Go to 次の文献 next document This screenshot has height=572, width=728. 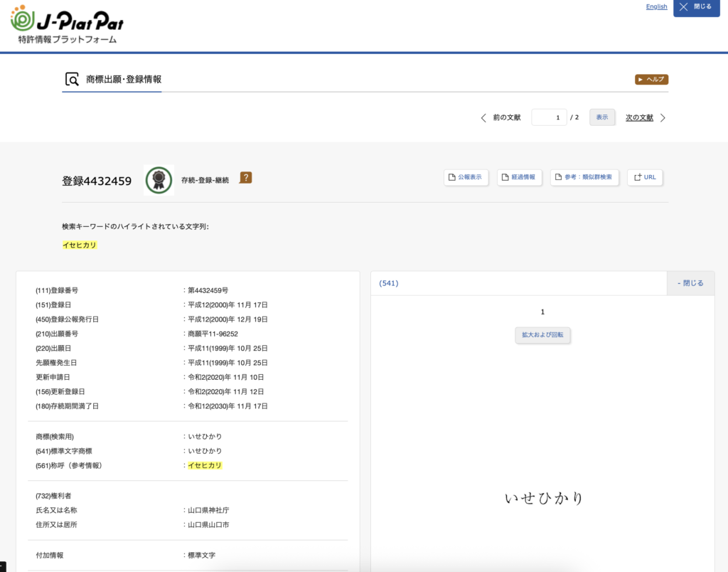[639, 117]
